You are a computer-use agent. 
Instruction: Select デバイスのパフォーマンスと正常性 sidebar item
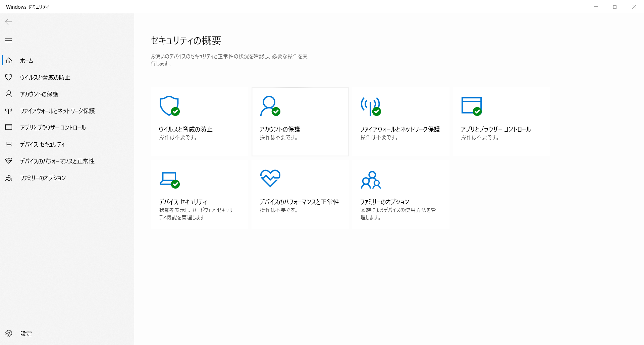57,161
